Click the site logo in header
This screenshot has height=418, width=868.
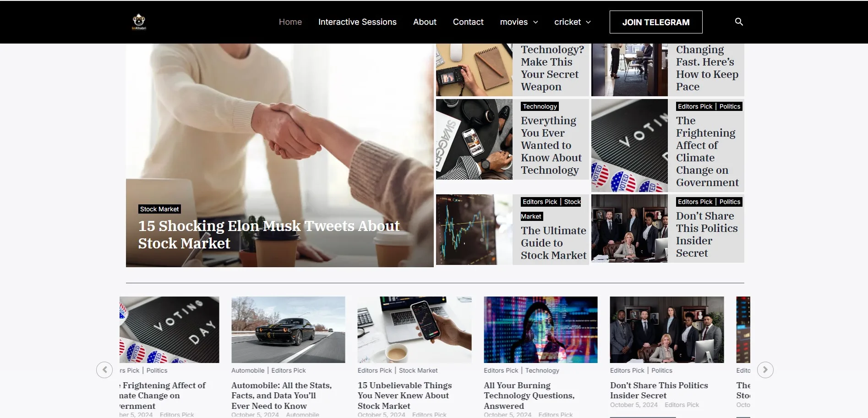tap(139, 22)
